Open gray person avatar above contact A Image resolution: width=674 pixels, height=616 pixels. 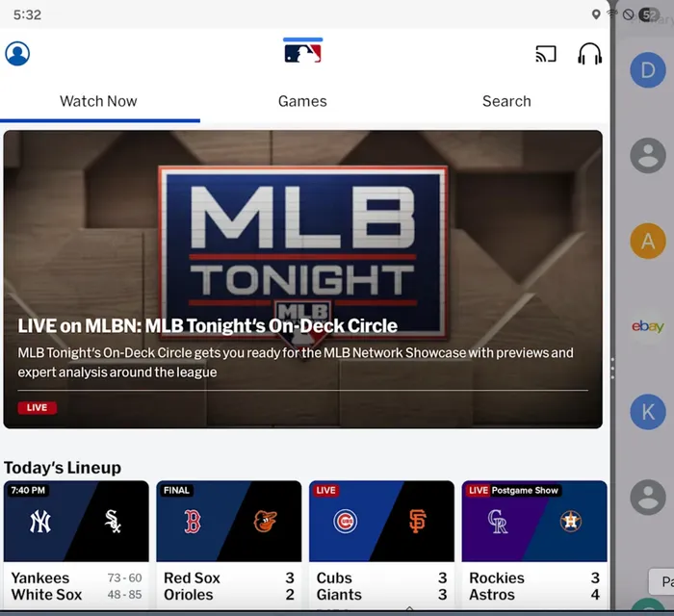[x=648, y=156]
